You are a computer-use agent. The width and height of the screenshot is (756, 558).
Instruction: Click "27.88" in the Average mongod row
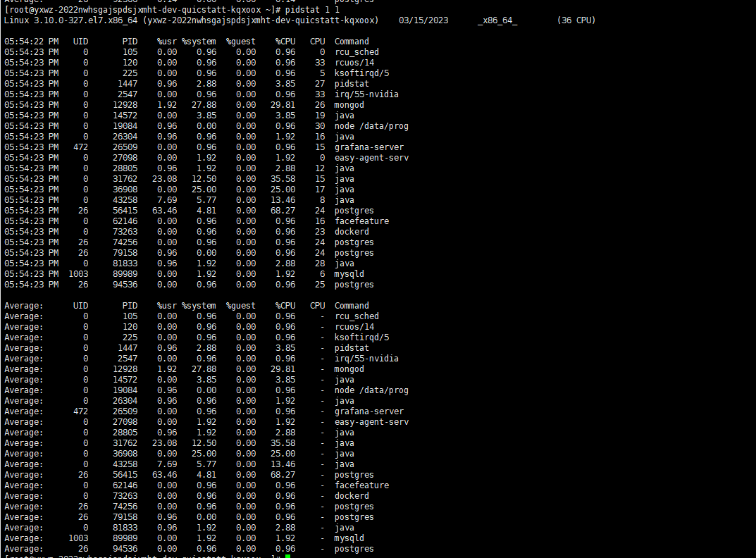pos(204,369)
